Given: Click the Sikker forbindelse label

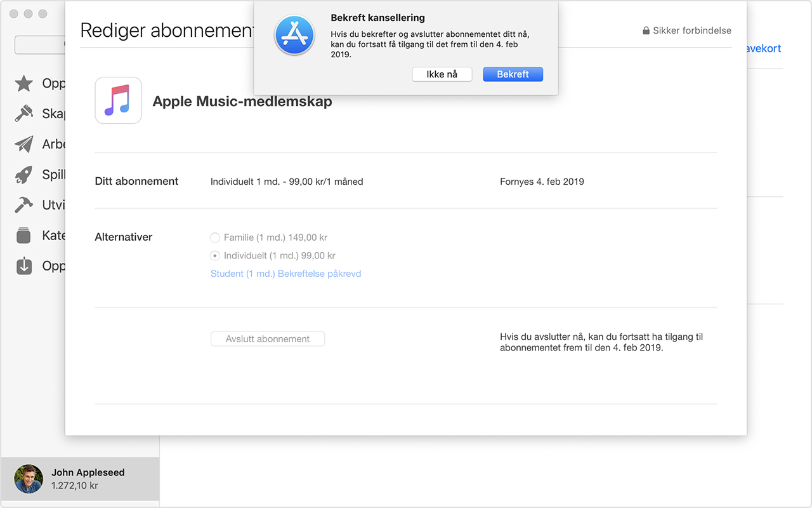Looking at the screenshot, I should point(692,30).
